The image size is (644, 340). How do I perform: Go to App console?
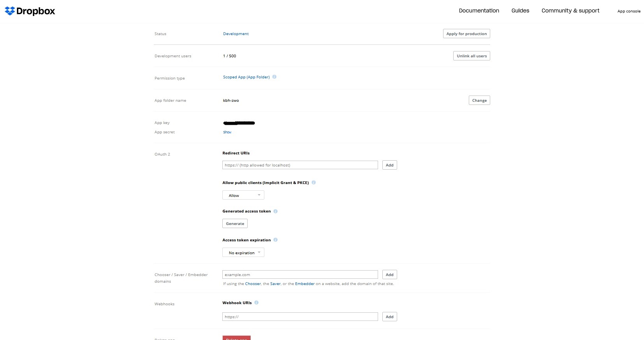629,11
